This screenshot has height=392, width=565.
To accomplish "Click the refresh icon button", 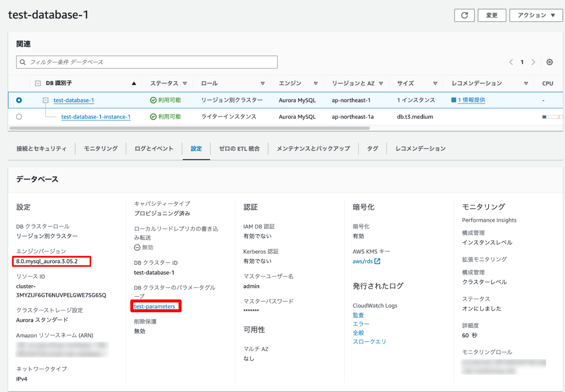I will pyautogui.click(x=464, y=15).
